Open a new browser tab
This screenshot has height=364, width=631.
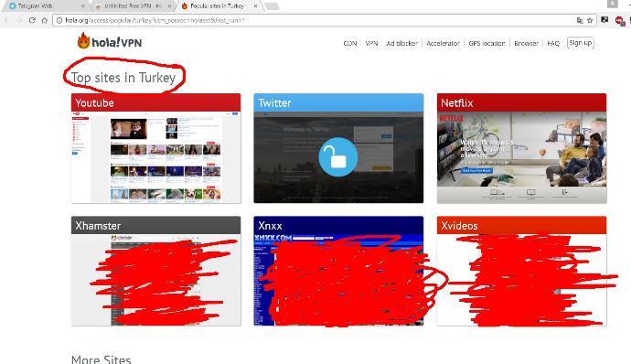272,6
